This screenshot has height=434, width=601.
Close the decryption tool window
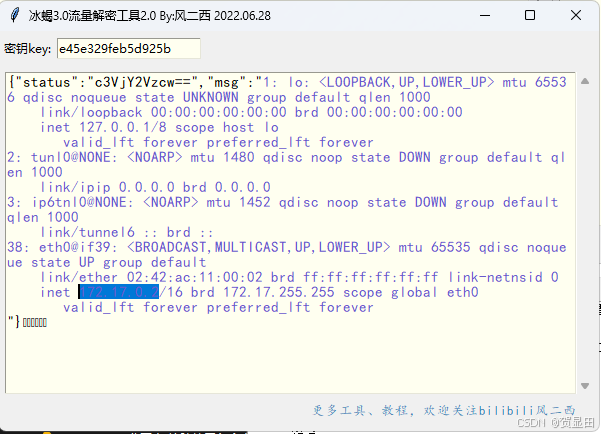point(576,15)
